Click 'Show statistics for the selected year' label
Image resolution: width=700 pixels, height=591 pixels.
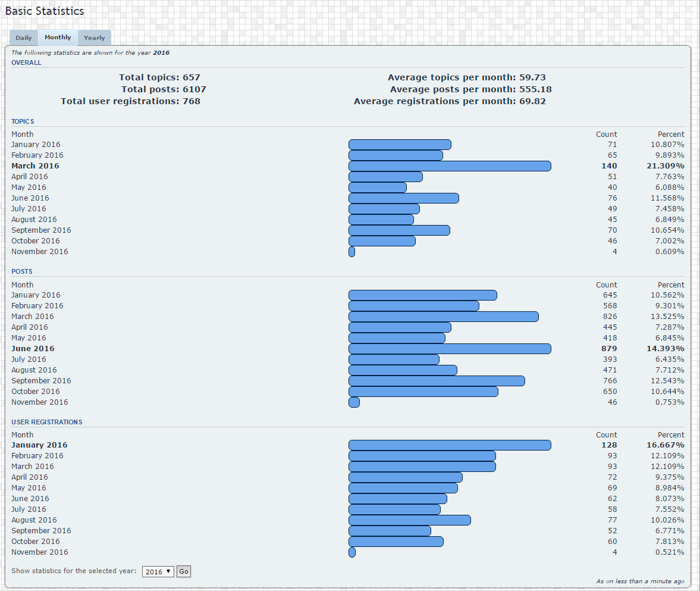pos(74,571)
